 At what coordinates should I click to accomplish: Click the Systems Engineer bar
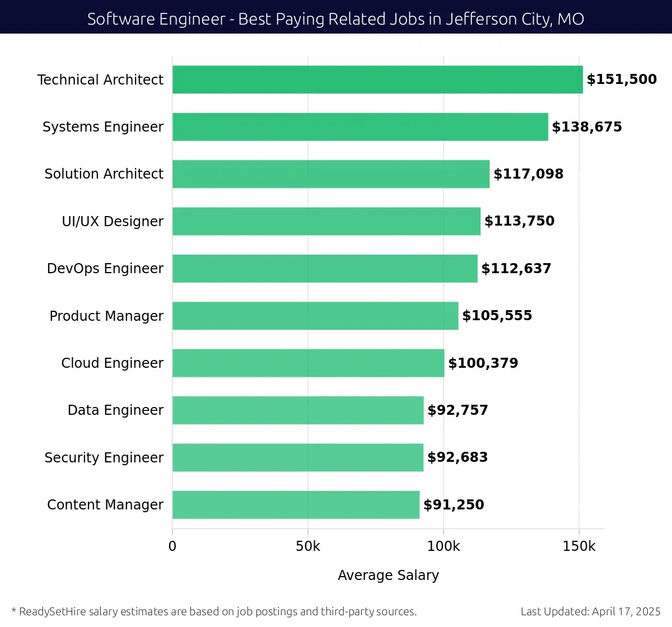pyautogui.click(x=360, y=127)
